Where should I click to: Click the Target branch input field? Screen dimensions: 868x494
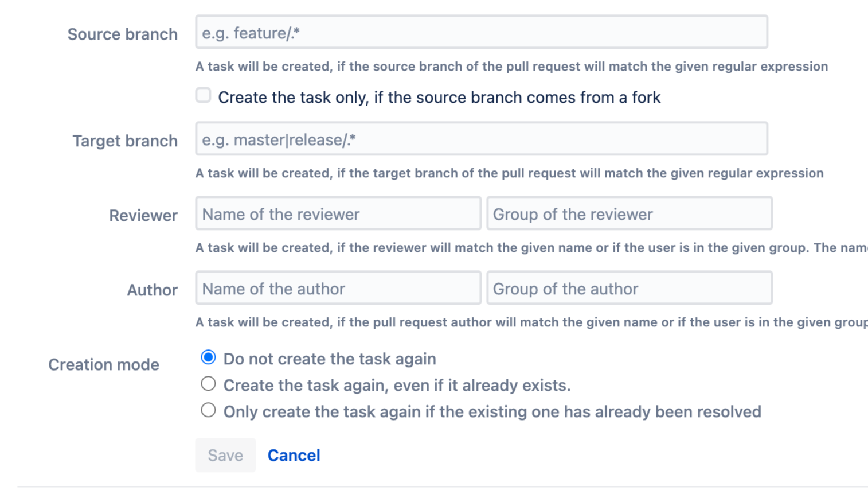[x=481, y=139]
